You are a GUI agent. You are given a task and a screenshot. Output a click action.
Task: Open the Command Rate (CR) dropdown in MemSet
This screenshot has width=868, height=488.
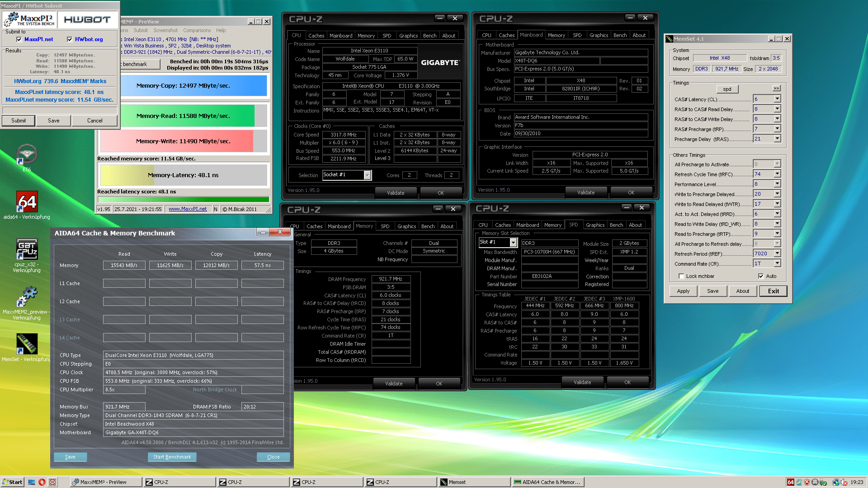pyautogui.click(x=777, y=263)
